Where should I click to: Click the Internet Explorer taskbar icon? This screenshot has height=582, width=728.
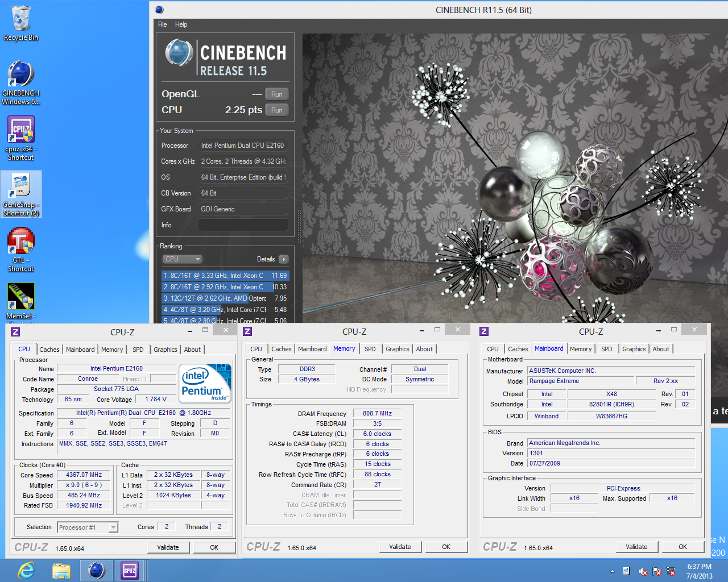26,570
